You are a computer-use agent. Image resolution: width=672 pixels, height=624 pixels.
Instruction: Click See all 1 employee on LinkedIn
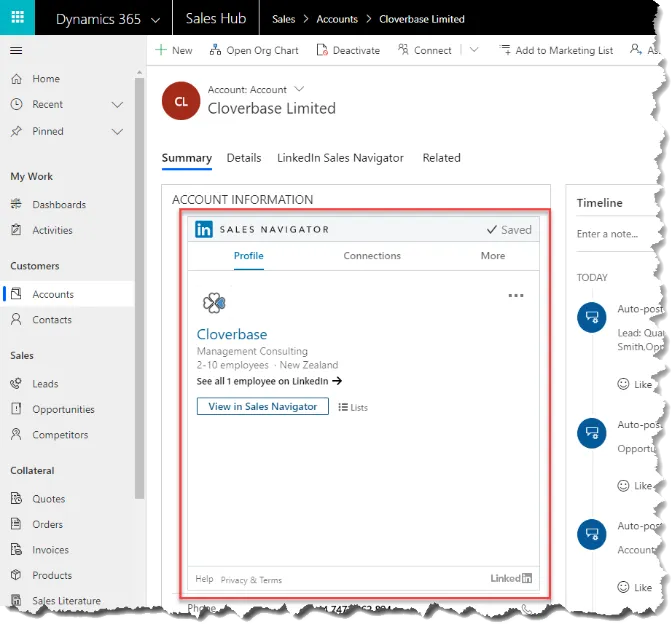click(268, 381)
